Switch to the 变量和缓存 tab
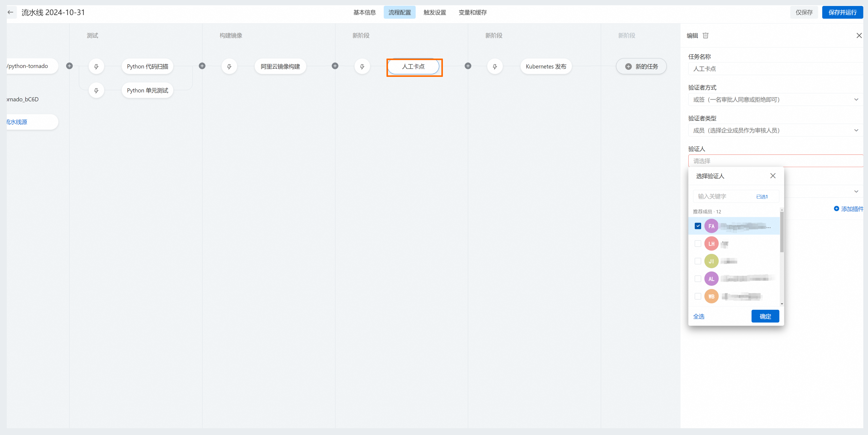Viewport: 868px width, 435px height. (472, 13)
